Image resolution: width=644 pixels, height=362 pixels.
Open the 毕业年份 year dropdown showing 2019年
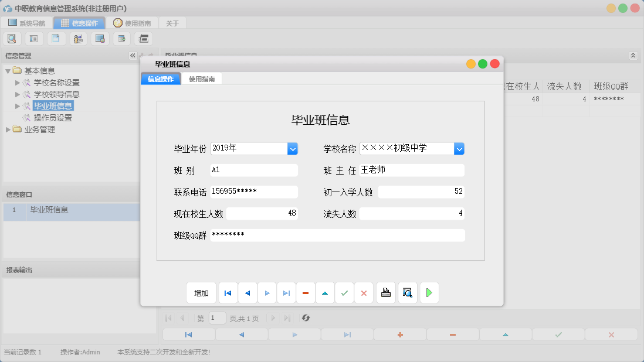292,148
